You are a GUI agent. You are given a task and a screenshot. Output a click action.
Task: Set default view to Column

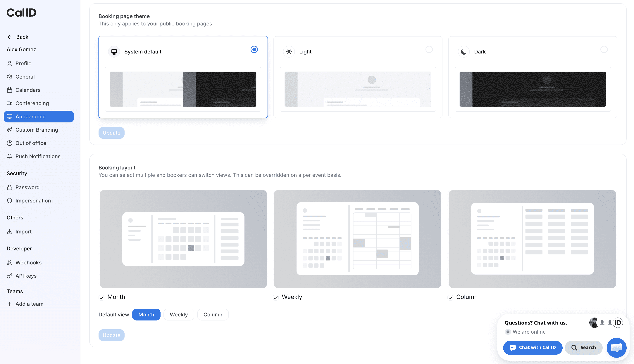213,314
